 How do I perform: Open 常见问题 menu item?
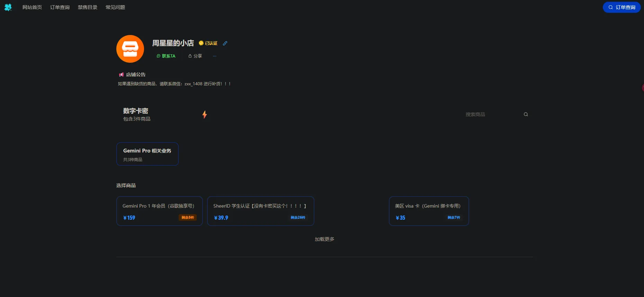pos(115,7)
